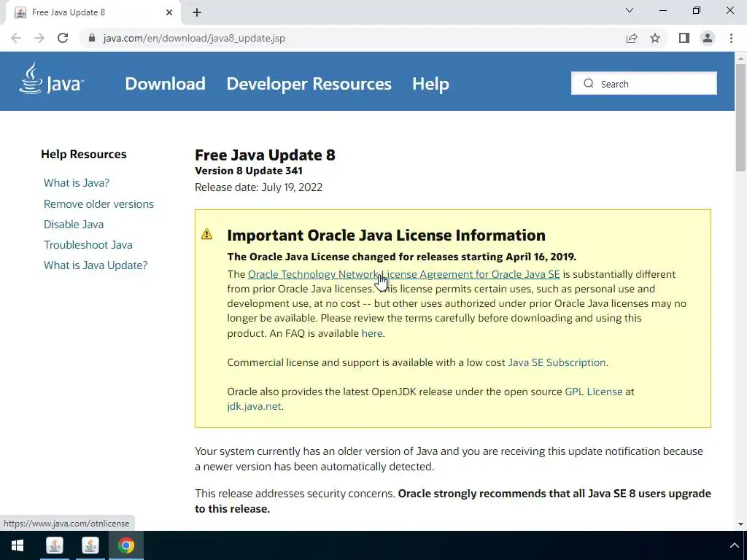Viewport: 747px width, 560px height.
Task: Click the scrollbar down arrow
Action: point(740,524)
